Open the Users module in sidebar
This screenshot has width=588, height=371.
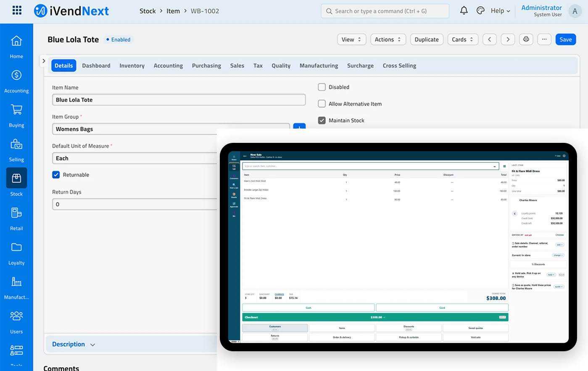coord(16,322)
